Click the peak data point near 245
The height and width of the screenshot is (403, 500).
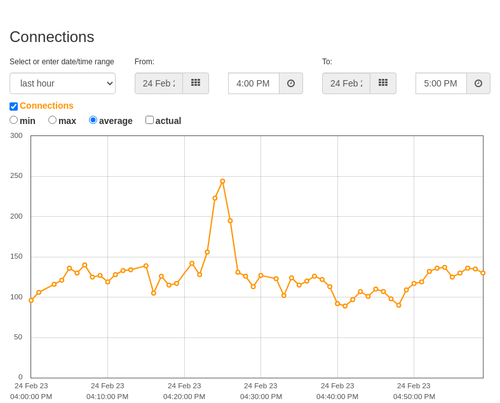point(223,181)
